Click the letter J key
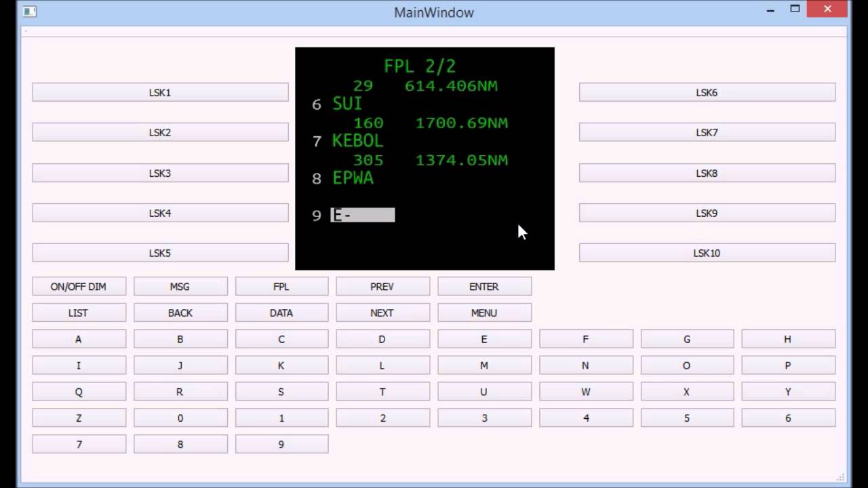868x488 pixels. [180, 365]
